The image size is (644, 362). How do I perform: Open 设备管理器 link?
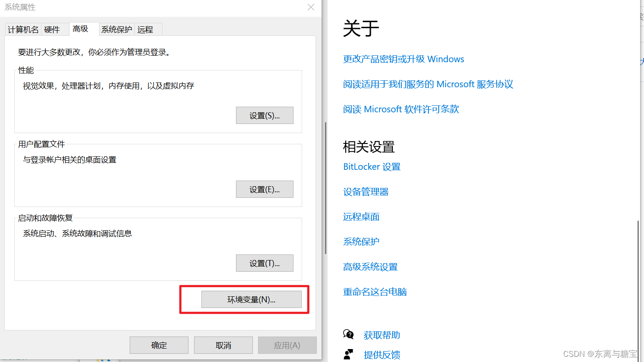[x=366, y=192]
